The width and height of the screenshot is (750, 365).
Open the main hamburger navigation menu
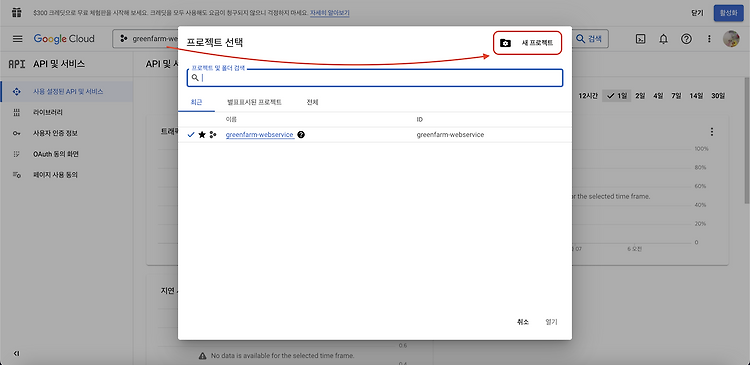click(x=18, y=39)
